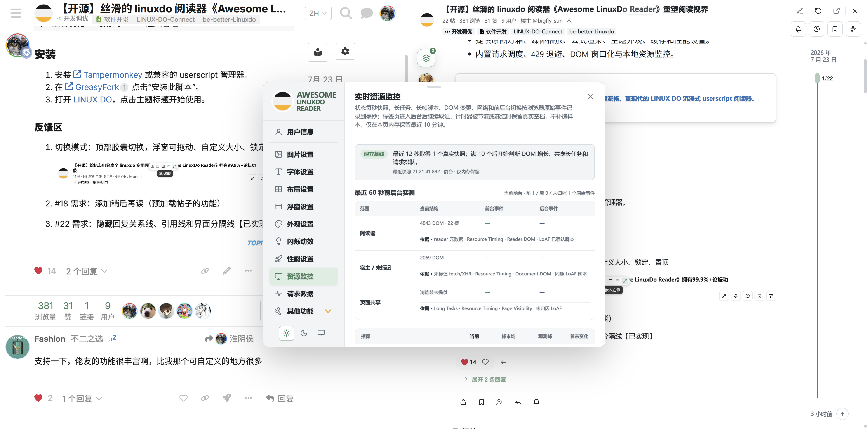Open the gear settings button beside reader icon

pyautogui.click(x=345, y=51)
